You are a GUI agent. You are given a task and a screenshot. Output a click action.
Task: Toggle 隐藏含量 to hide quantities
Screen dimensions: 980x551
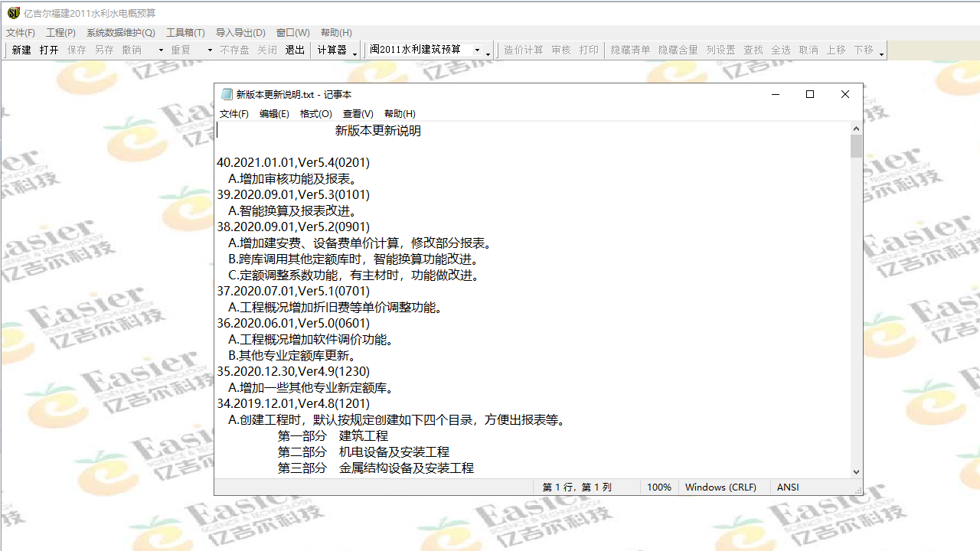(675, 50)
